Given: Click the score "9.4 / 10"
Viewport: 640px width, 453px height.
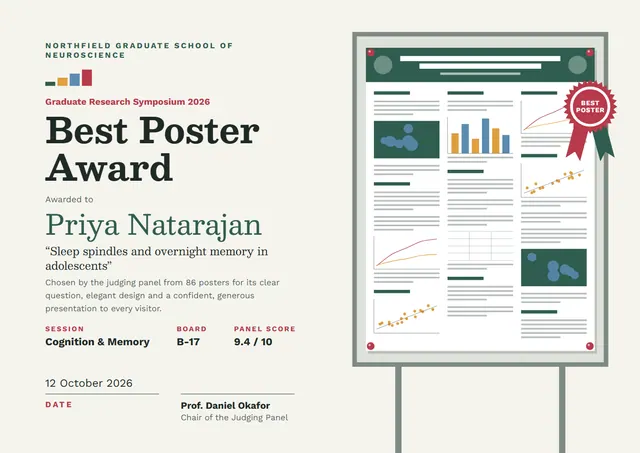Looking at the screenshot, I should click(x=253, y=342).
